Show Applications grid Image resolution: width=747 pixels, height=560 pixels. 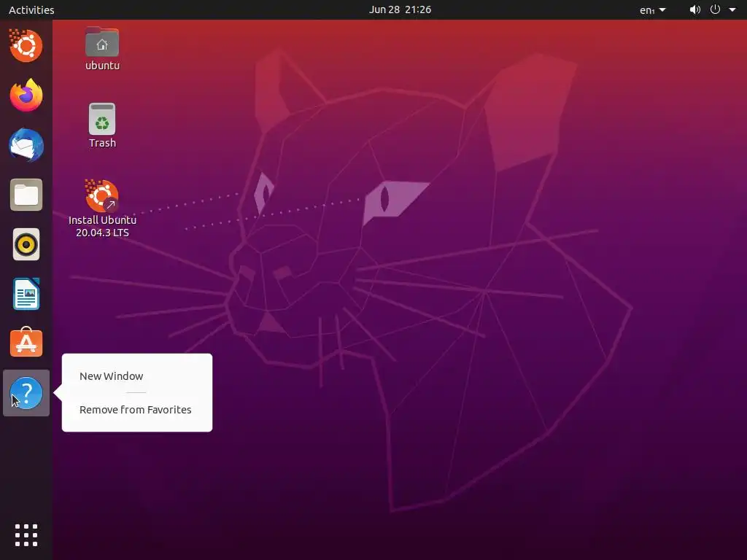26,535
